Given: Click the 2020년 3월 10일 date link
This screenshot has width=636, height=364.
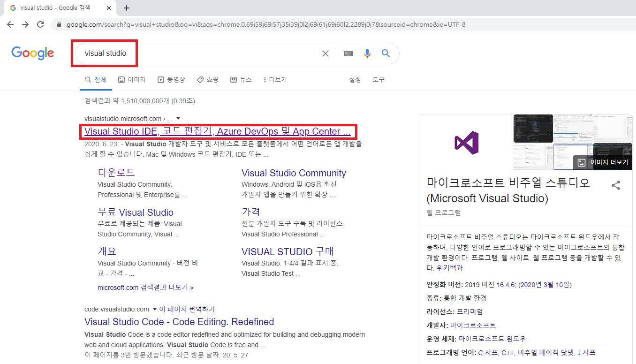Looking at the screenshot, I should [545, 285].
